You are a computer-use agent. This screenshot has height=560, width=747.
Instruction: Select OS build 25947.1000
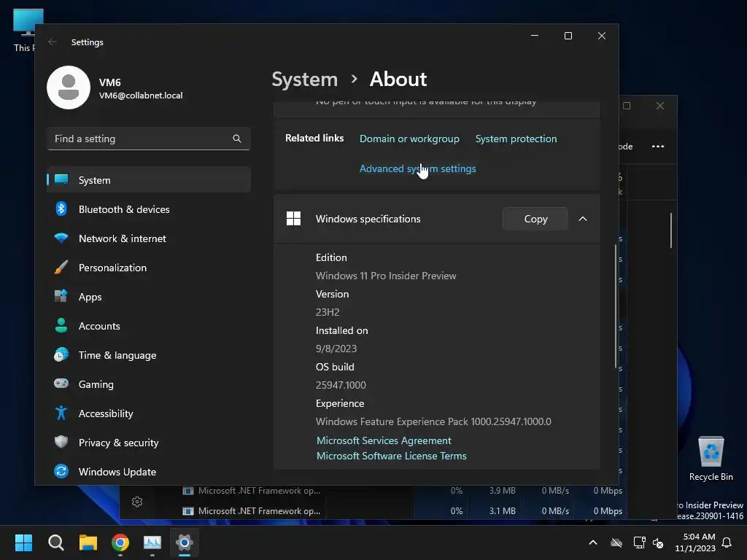pos(341,385)
